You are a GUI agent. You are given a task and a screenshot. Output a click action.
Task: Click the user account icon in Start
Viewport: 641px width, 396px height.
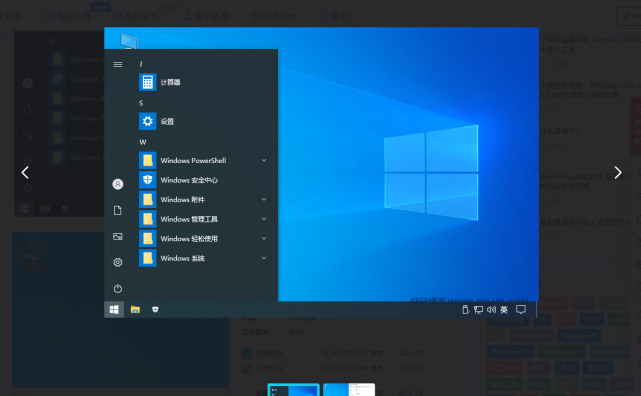coord(118,184)
